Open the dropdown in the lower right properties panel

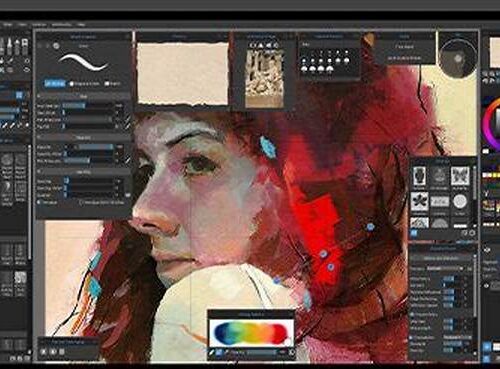445,269
